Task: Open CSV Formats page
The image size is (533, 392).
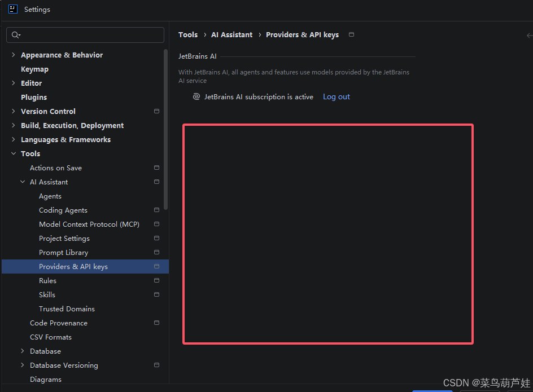Action: tap(51, 337)
